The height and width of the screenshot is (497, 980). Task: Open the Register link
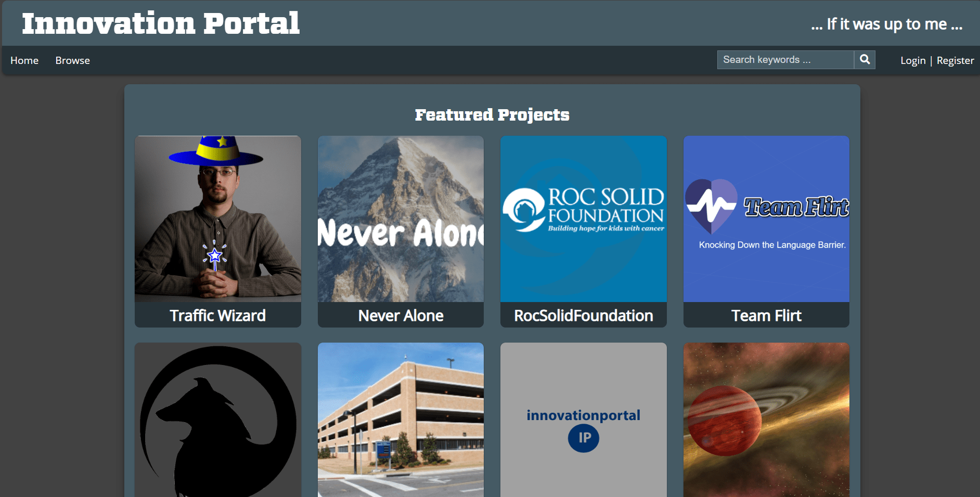click(x=955, y=61)
